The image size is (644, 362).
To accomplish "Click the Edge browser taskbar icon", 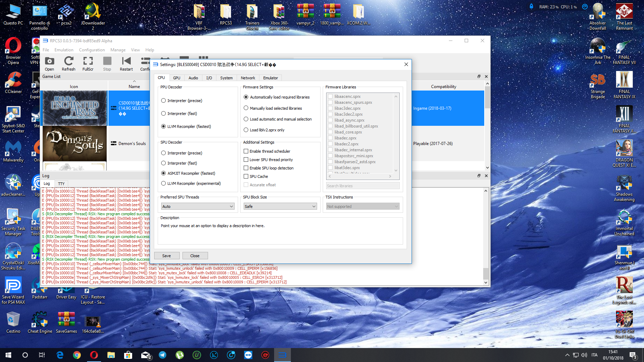I will tap(60, 355).
